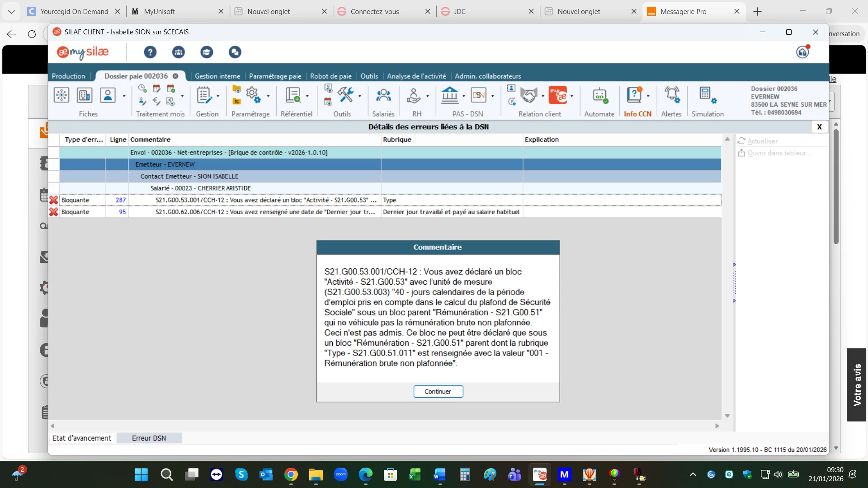Viewport: 868px width, 488px height.
Task: Open the company building fiche icon
Action: coord(85,95)
